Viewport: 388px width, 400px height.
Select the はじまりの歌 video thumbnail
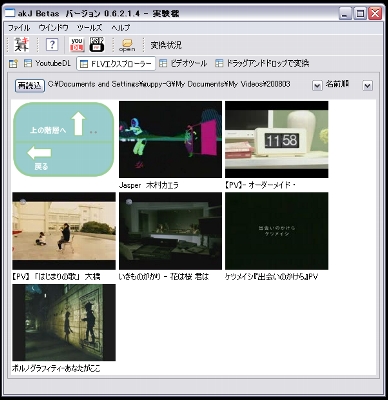click(64, 231)
